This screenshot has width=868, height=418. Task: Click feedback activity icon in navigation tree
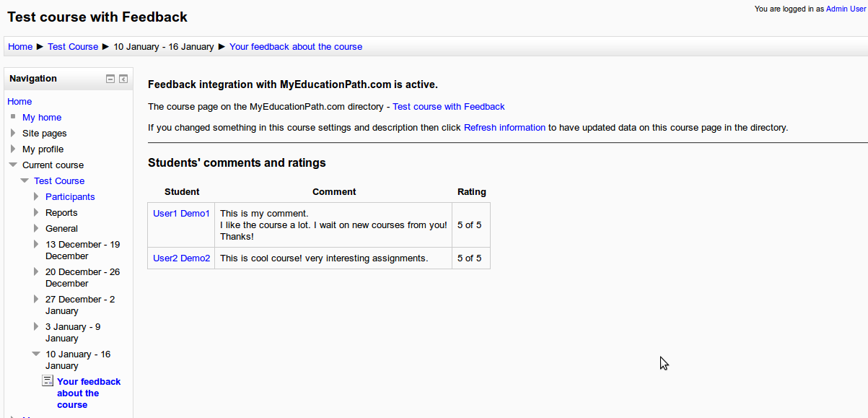point(48,381)
